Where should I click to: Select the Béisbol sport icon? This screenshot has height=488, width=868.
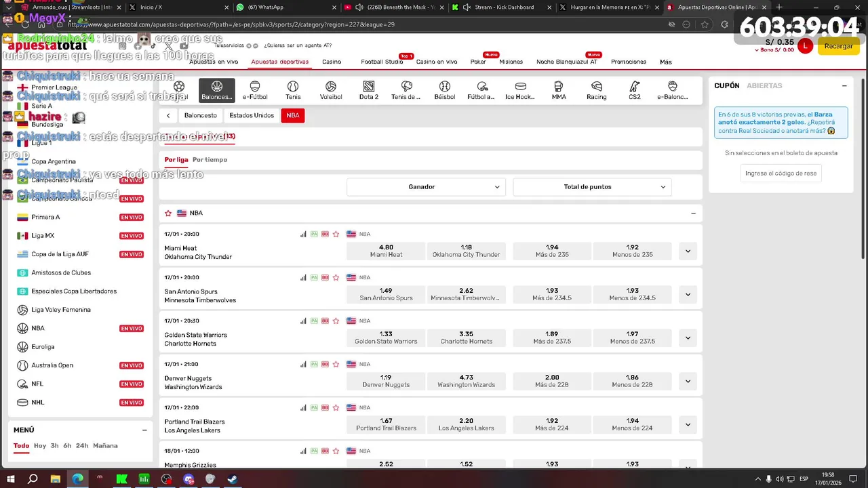[445, 90]
